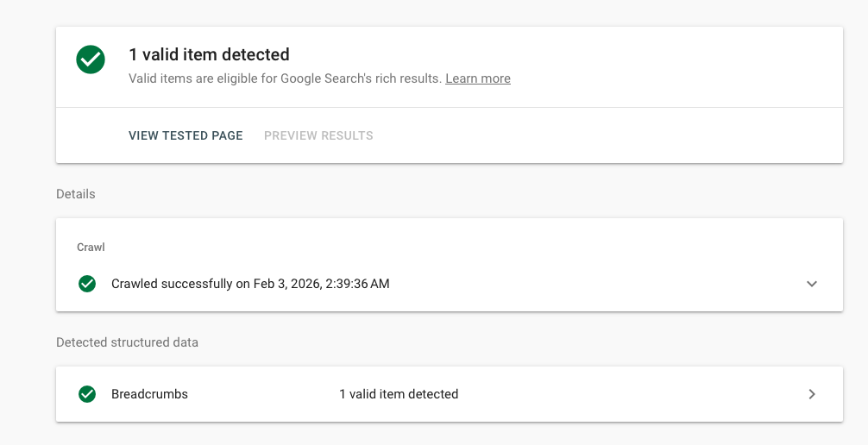Image resolution: width=868 pixels, height=445 pixels.
Task: Click the 'Valid items are eligible' description text
Action: click(285, 78)
